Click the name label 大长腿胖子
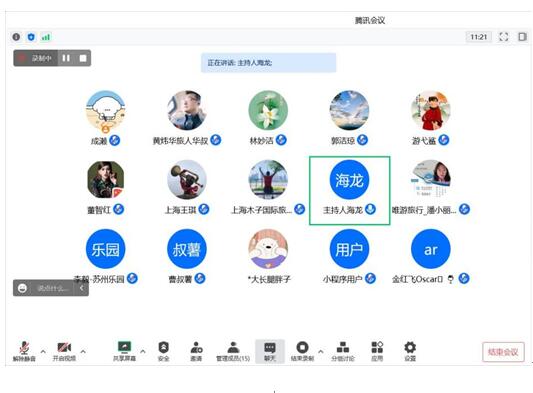Screen dimensions: 533x393 269,279
